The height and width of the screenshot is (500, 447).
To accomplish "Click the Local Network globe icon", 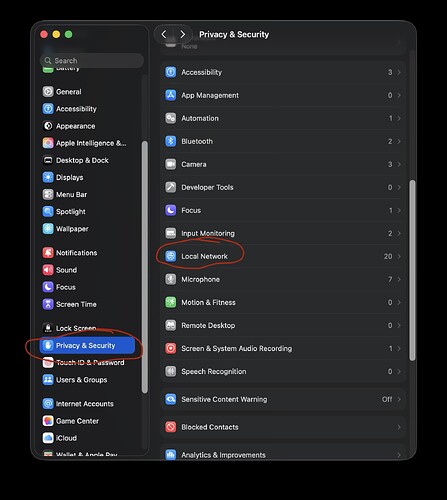I will (x=171, y=256).
